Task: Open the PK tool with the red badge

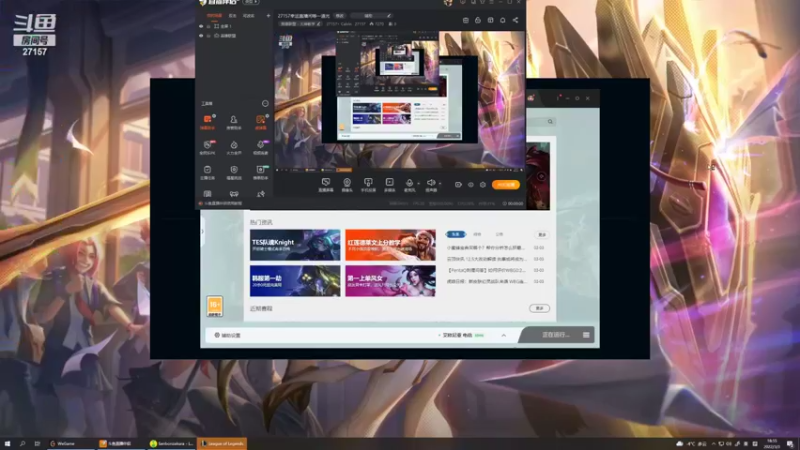Action: click(208, 147)
